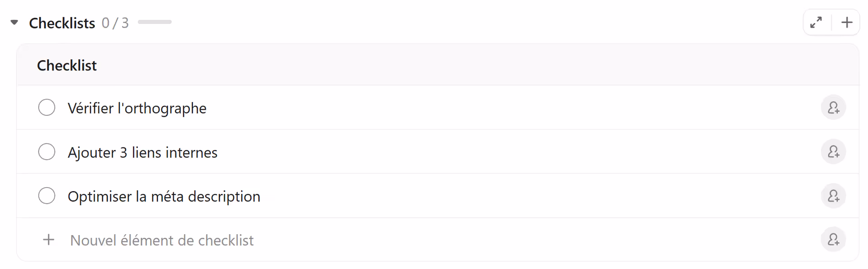
Task: Open assignee picker for Optimiser la méta description
Action: tap(833, 196)
